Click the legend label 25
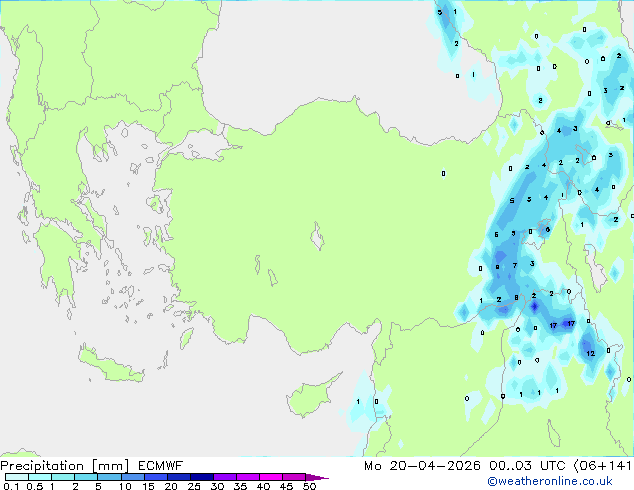This screenshot has width=634, height=490. click(194, 486)
